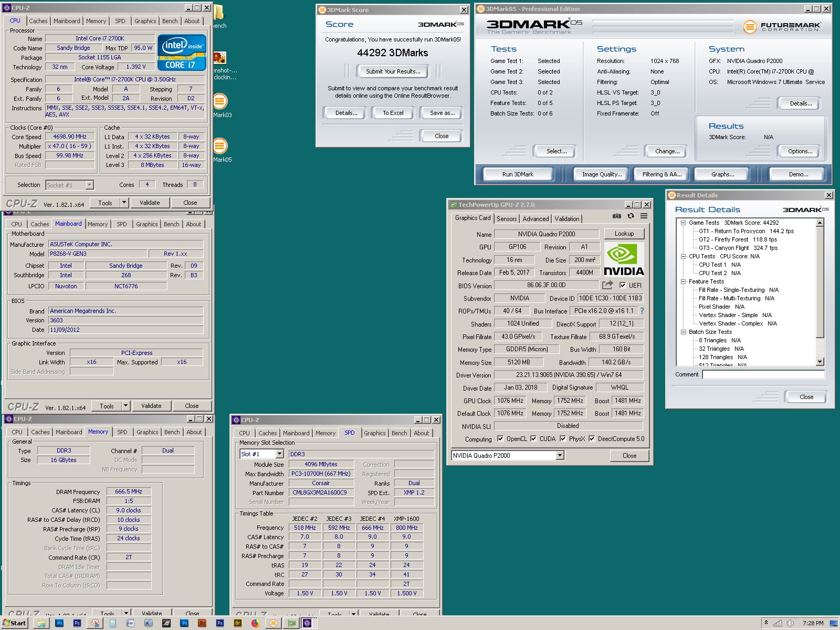This screenshot has width=840, height=630.
Task: Click Image Quality button in 3DMark05
Action: pos(602,174)
